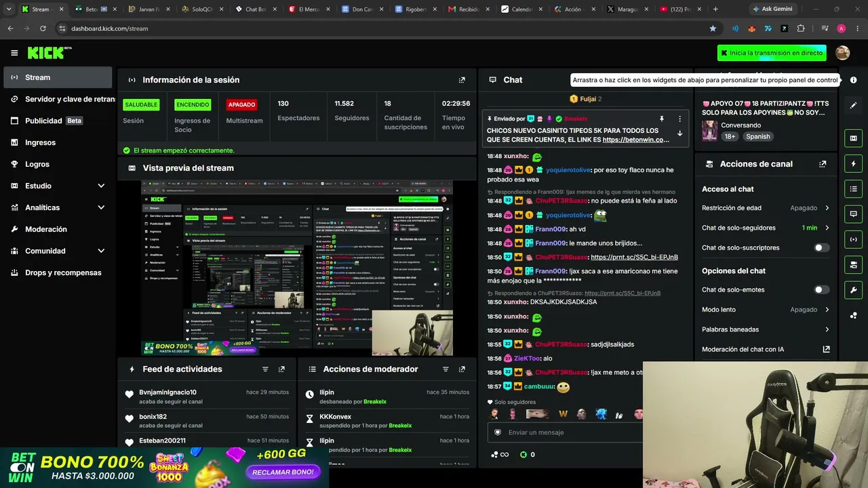Viewport: 868px width, 488px height.
Task: Unpin the pinned chat message
Action: click(662, 119)
